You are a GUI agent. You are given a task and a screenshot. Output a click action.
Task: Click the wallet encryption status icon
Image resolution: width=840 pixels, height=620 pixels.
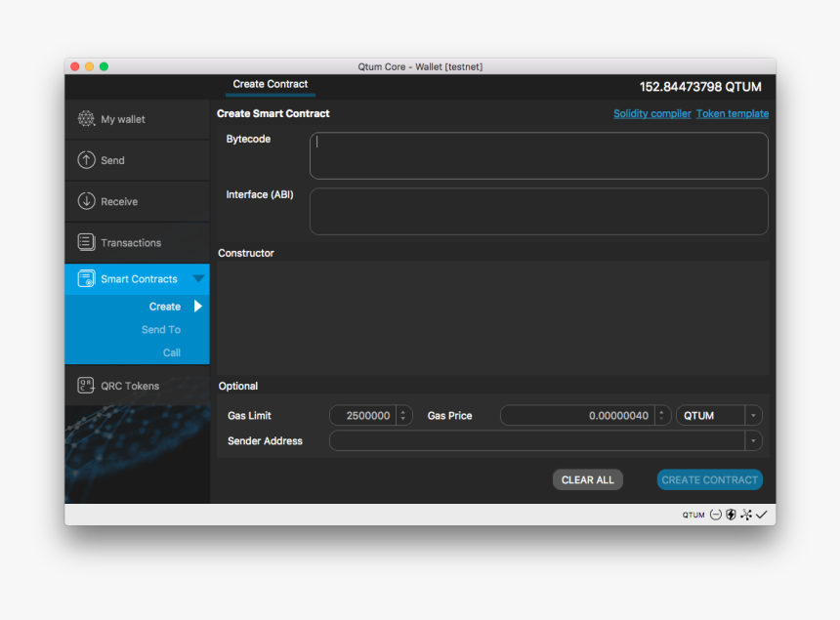point(716,515)
